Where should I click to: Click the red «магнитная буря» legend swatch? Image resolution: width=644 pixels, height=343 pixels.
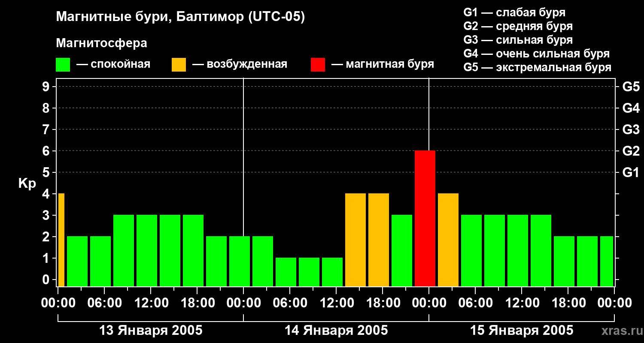click(x=318, y=65)
